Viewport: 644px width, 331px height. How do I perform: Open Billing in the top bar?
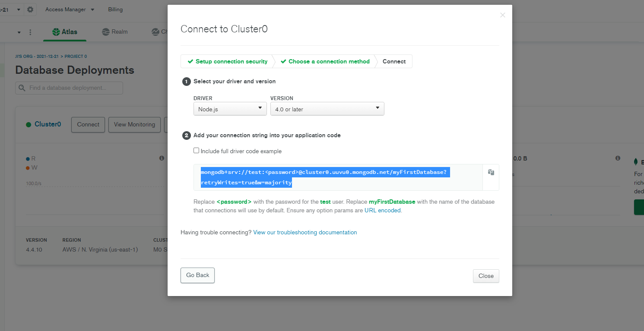tap(115, 9)
